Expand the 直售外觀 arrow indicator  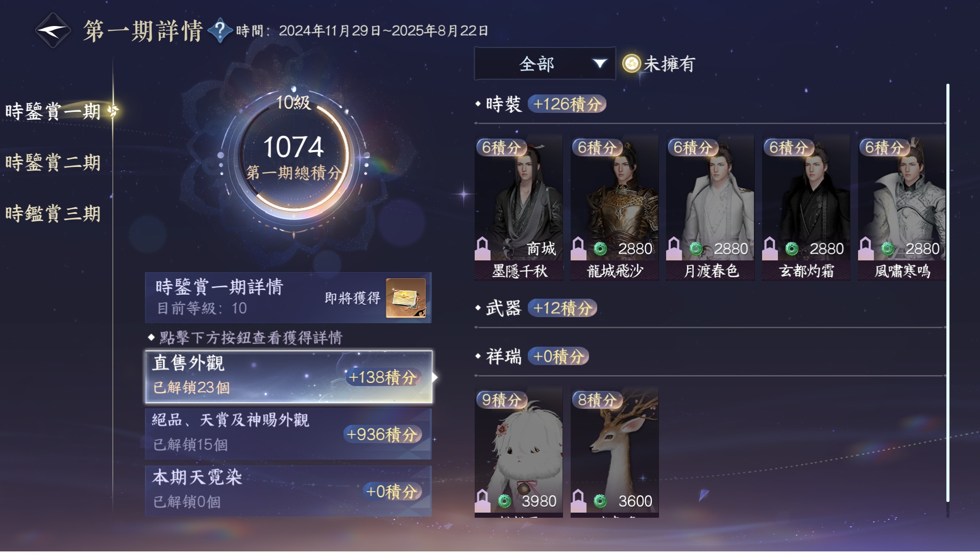point(435,378)
